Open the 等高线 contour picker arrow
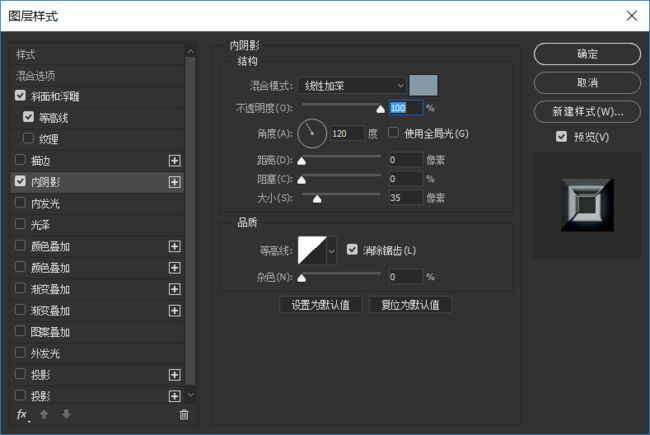Viewport: 650px width, 435px height. click(332, 250)
